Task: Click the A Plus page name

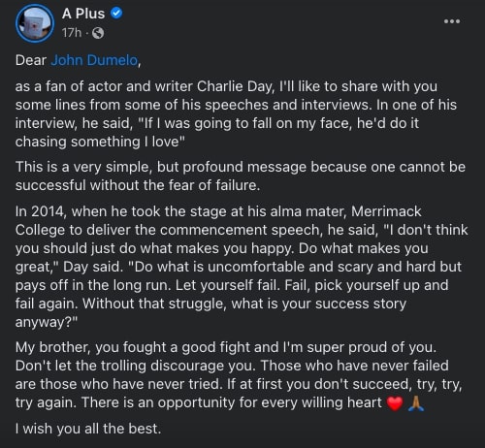Action: pos(83,14)
